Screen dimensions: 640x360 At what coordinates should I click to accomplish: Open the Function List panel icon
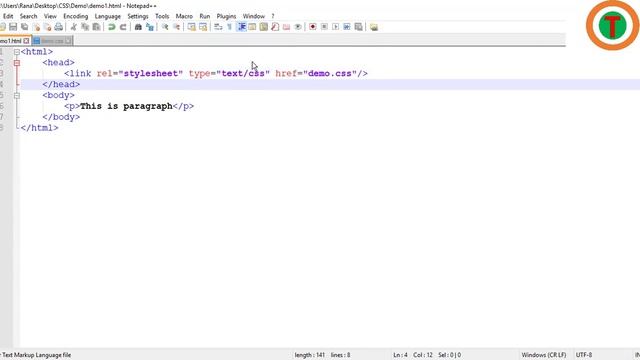275,27
